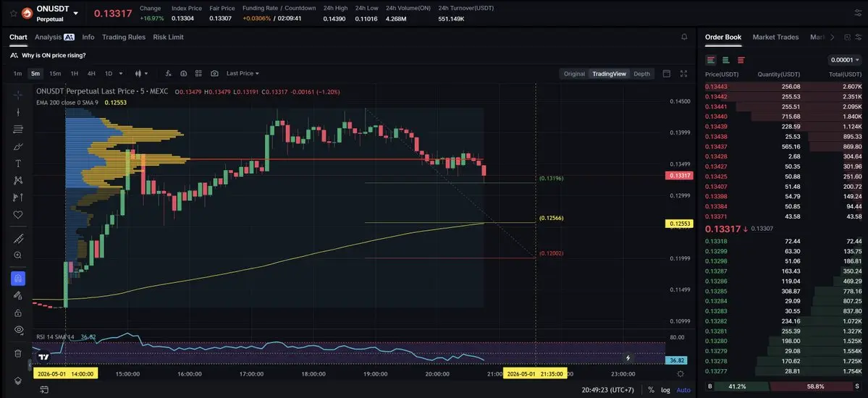Click bid price 0.13285 in order book

coord(716,291)
